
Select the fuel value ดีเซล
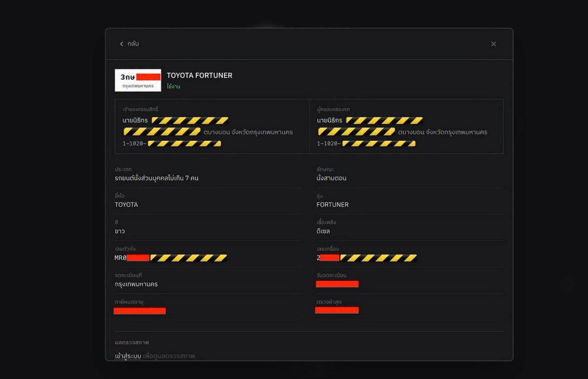(x=323, y=231)
